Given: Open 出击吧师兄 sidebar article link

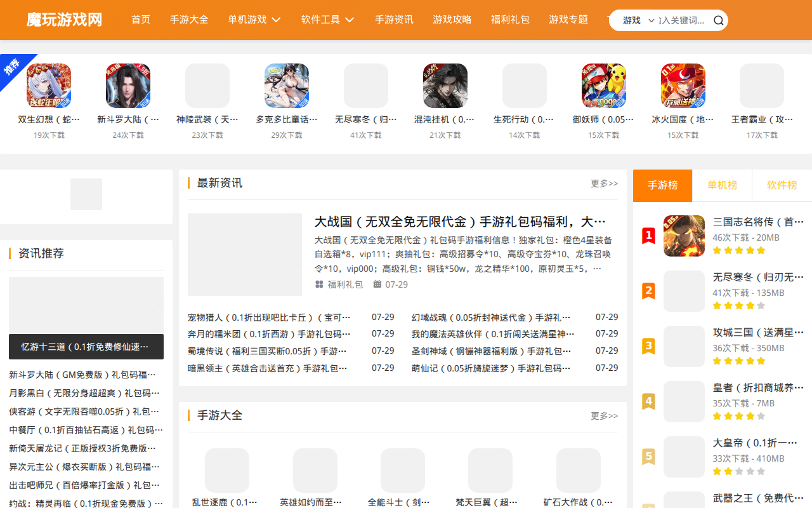Looking at the screenshot, I should (84, 485).
